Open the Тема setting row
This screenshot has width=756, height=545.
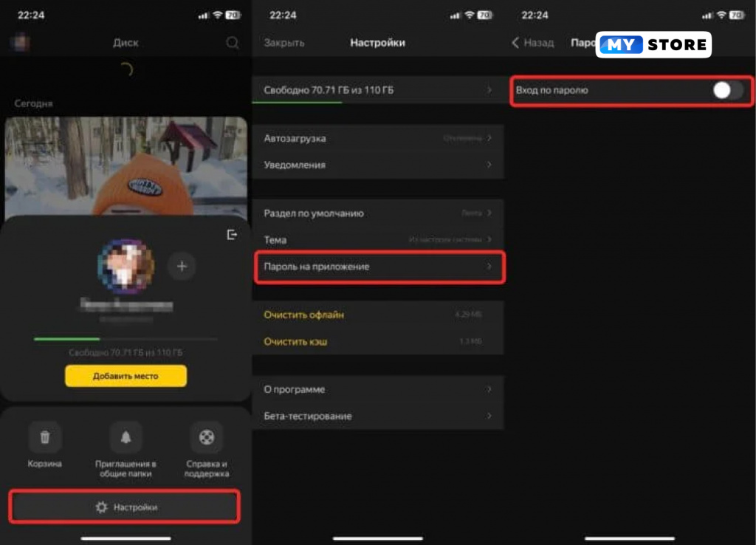[x=377, y=240]
